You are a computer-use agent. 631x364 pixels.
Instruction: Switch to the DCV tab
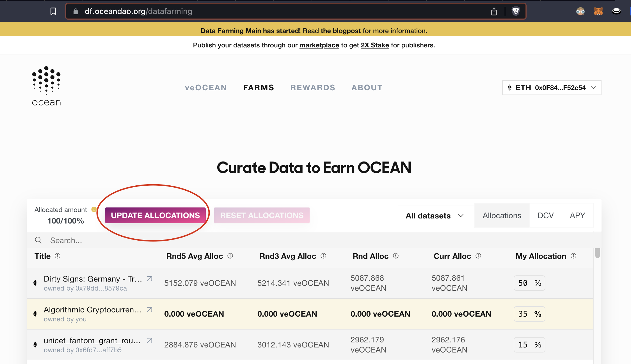(x=546, y=215)
